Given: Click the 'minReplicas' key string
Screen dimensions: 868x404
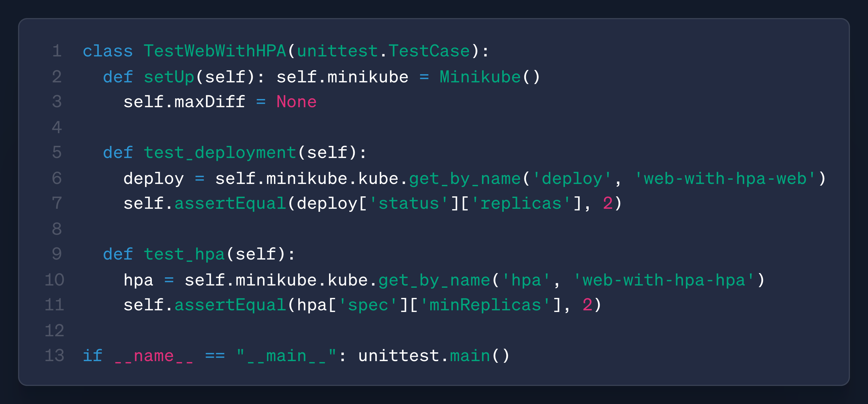Looking at the screenshot, I should [485, 305].
